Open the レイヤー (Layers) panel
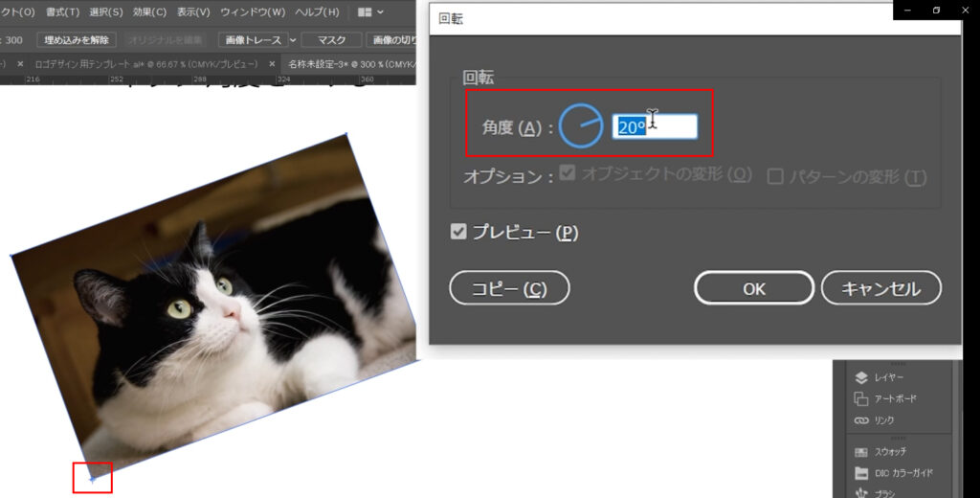The image size is (980, 498). tap(880, 377)
